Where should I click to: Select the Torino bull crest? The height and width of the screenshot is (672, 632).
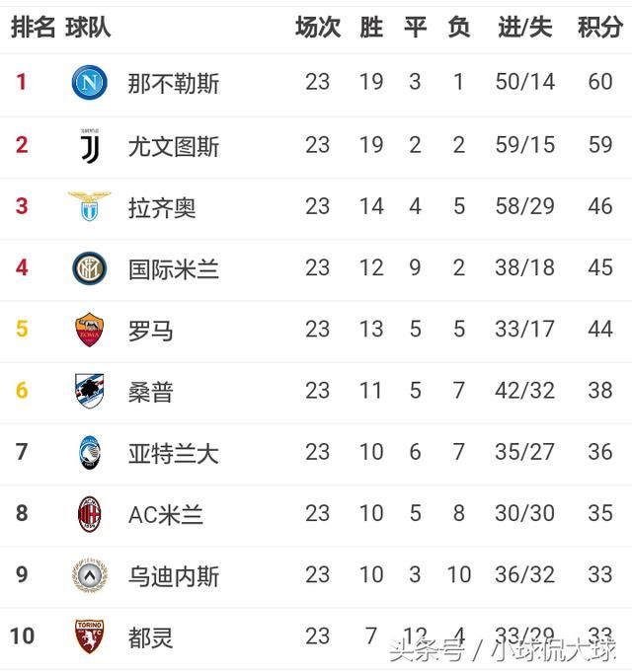pos(90,636)
